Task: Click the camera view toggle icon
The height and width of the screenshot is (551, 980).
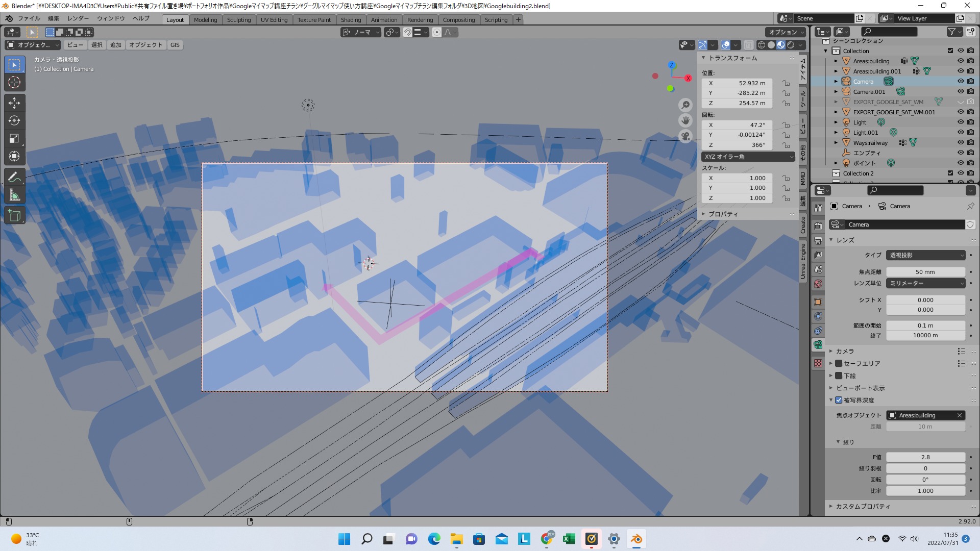Action: tap(685, 137)
